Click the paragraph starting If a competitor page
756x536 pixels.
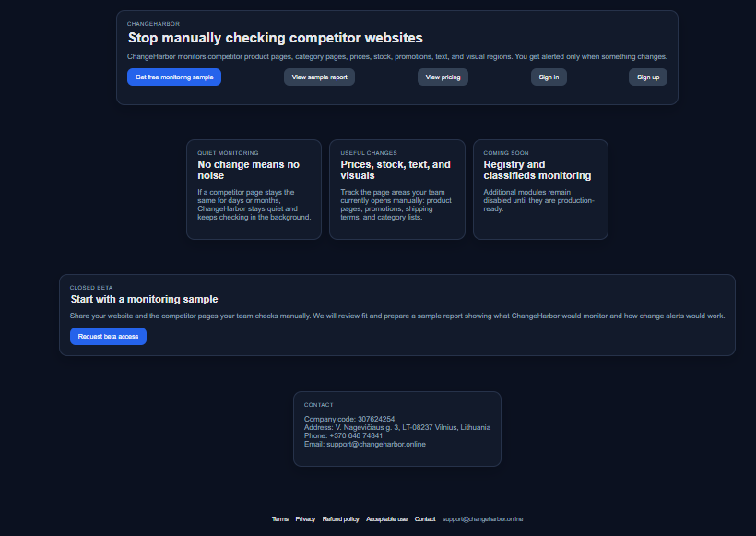coord(254,205)
